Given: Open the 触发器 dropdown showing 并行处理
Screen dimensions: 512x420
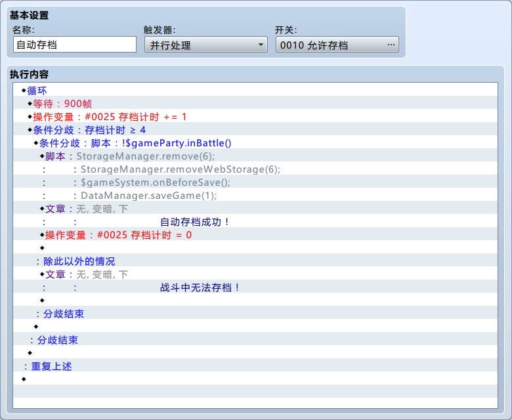Looking at the screenshot, I should pyautogui.click(x=205, y=45).
